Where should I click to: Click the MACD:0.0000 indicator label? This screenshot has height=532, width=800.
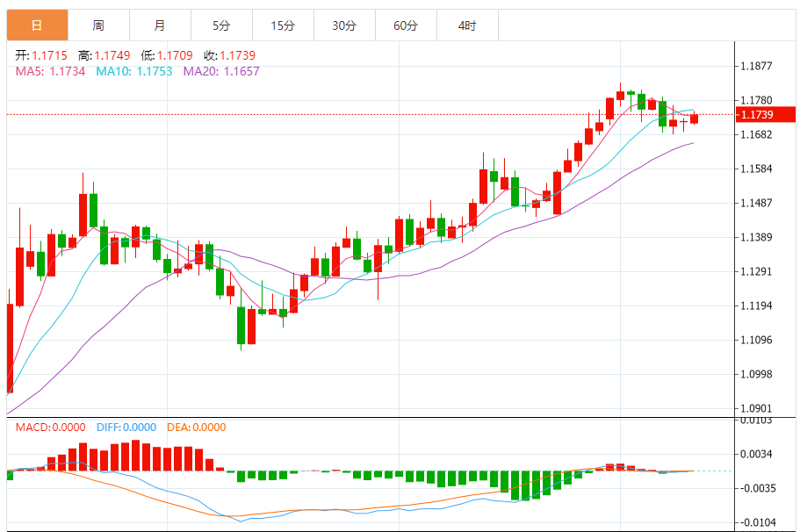coord(51,428)
